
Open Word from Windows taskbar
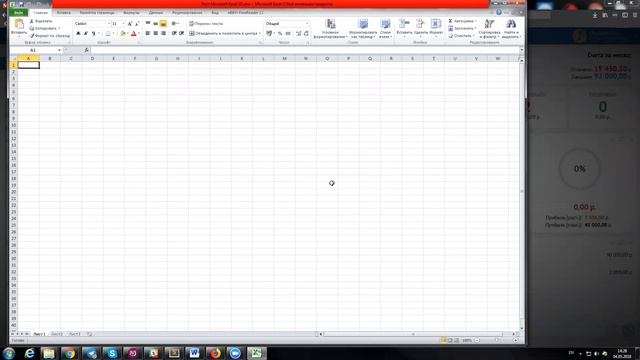(x=194, y=353)
